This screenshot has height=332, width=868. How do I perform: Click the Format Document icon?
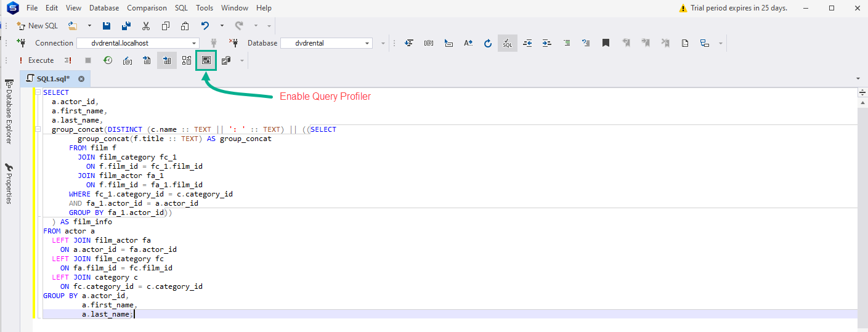tap(408, 43)
